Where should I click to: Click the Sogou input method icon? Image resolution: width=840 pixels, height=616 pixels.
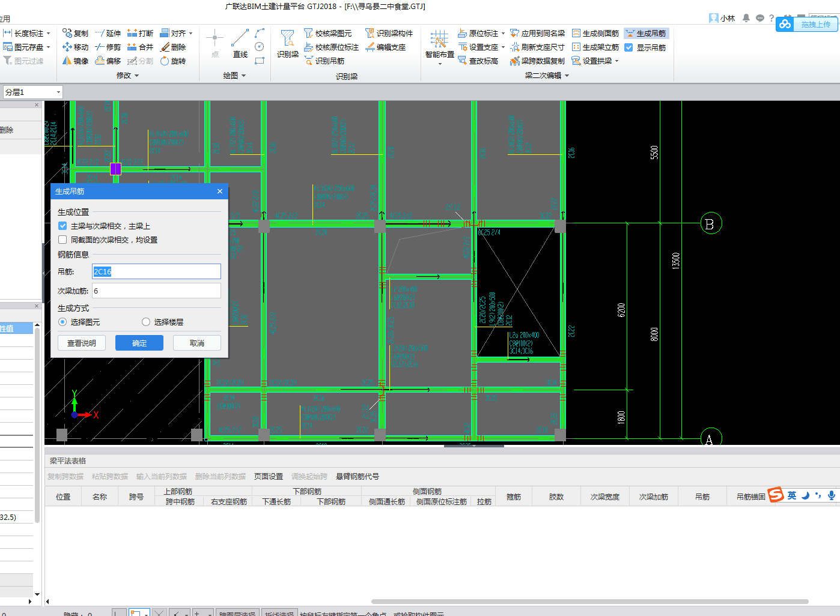coord(776,494)
